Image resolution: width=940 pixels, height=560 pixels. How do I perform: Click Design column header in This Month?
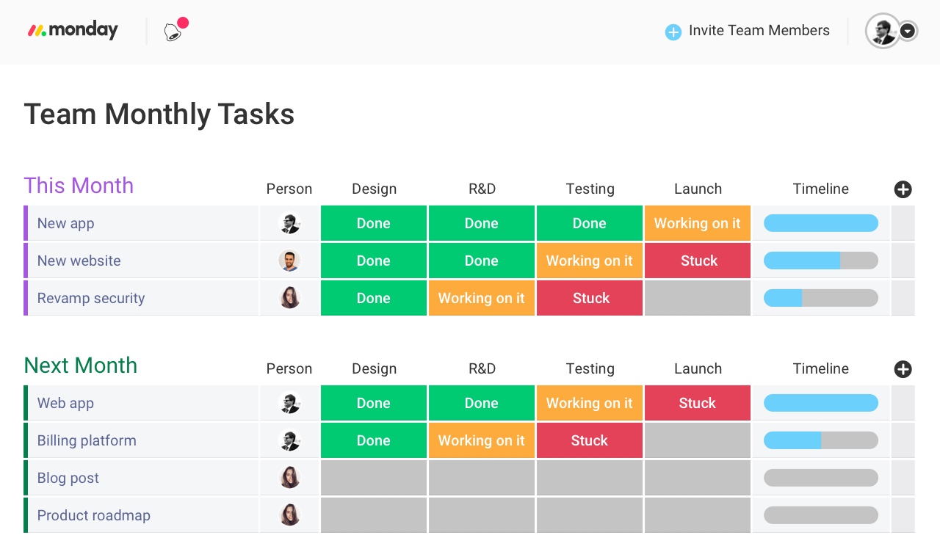(374, 189)
